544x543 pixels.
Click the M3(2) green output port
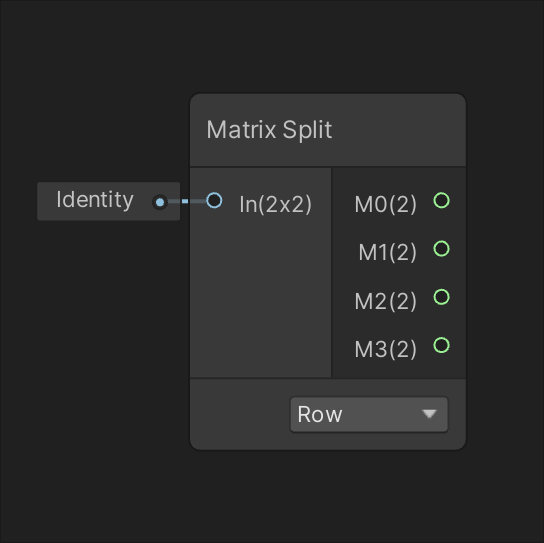coord(441,345)
